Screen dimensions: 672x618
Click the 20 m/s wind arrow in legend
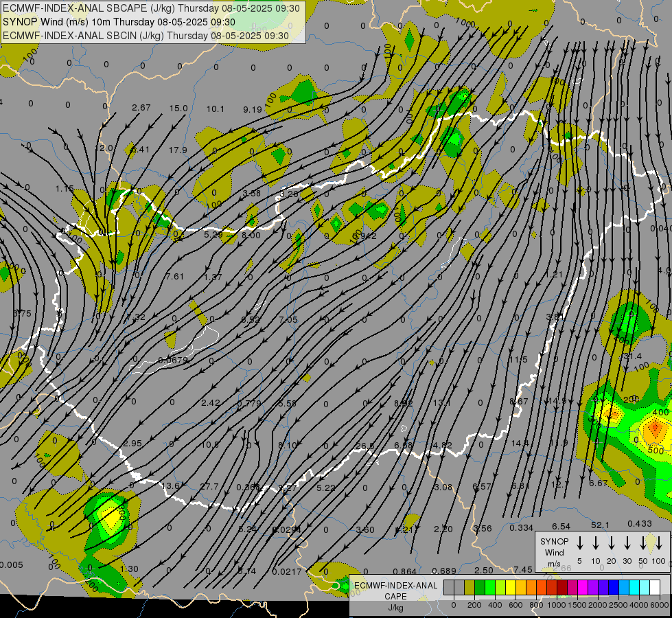click(x=612, y=543)
